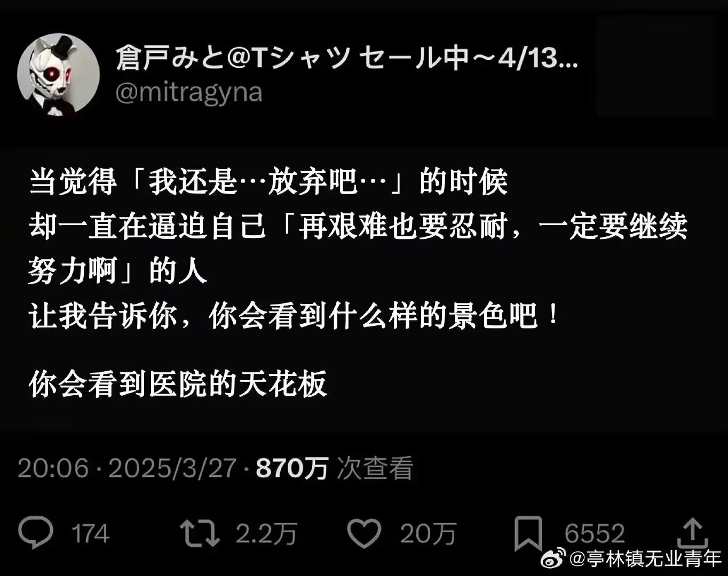
Task: Click the 20:06 · 2025/3/27 timestamp
Action: click(127, 468)
